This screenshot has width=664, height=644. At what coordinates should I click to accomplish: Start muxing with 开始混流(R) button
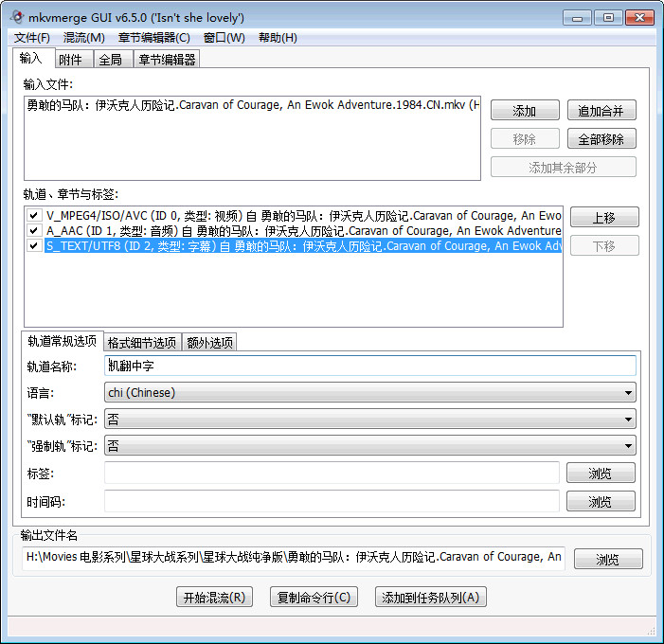215,597
